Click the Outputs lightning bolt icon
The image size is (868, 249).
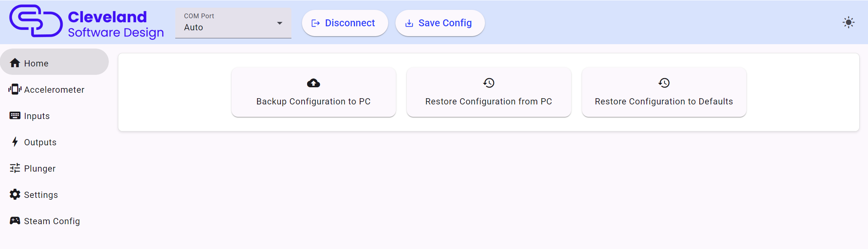coord(15,142)
